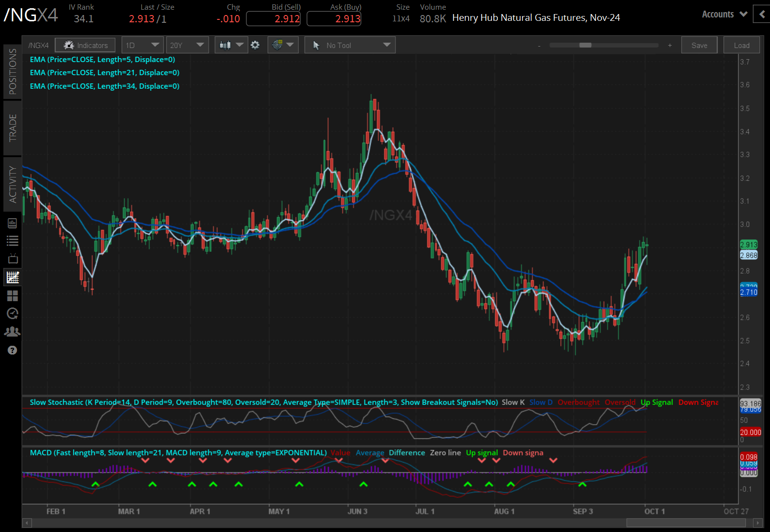Click the large /NGX4 symbol header

(x=31, y=15)
